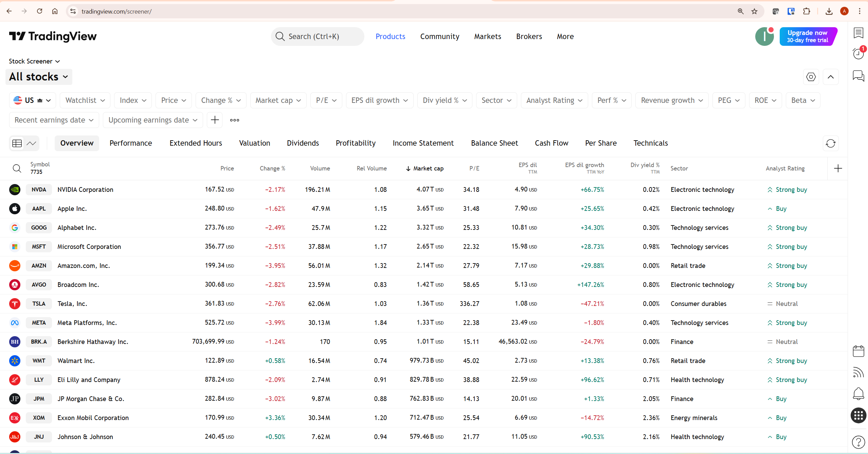Screen dimensions: 868x454
Task: Expand the Market cap filter
Action: point(278,100)
